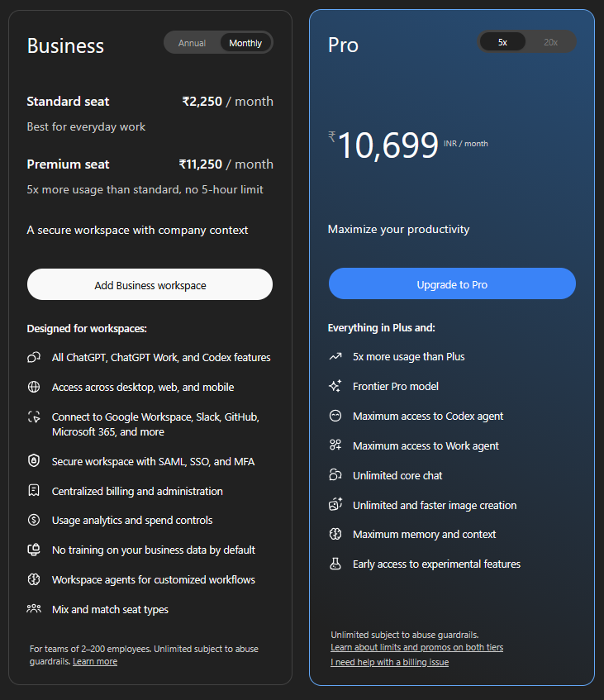Click Standard seat label
The width and height of the screenshot is (604, 700).
click(68, 102)
